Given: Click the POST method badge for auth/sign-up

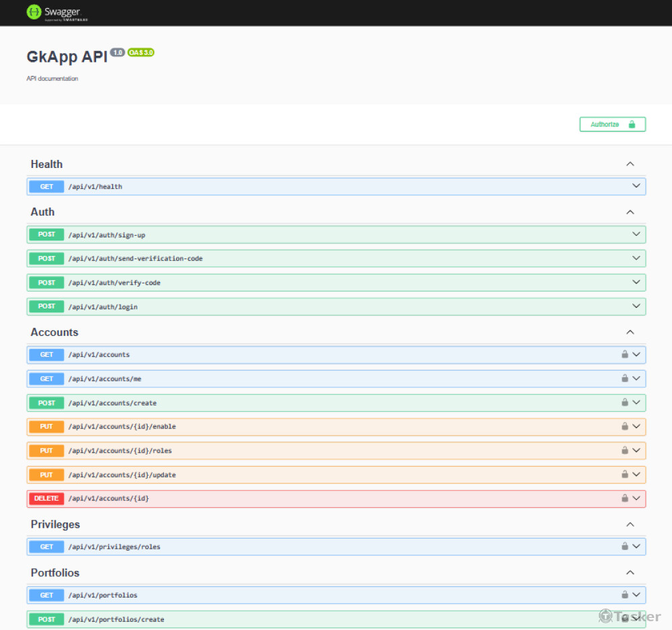Looking at the screenshot, I should 46,234.
